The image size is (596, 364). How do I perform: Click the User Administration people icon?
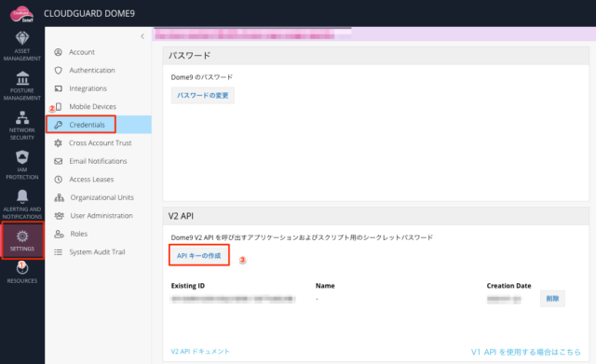click(x=59, y=216)
